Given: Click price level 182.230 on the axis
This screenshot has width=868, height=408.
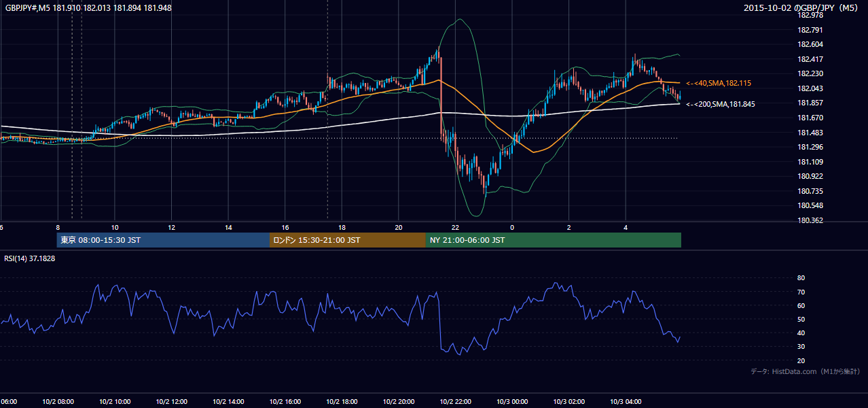Looking at the screenshot, I should [810, 73].
